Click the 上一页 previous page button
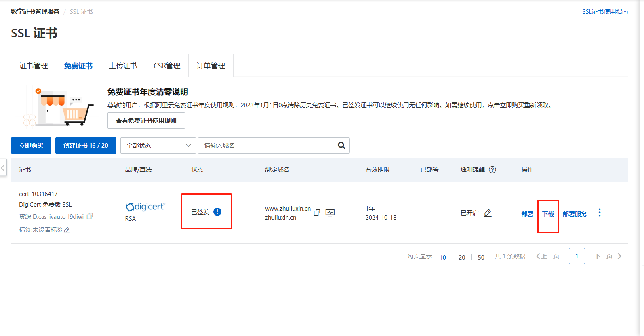The height and width of the screenshot is (336, 644). pos(548,256)
